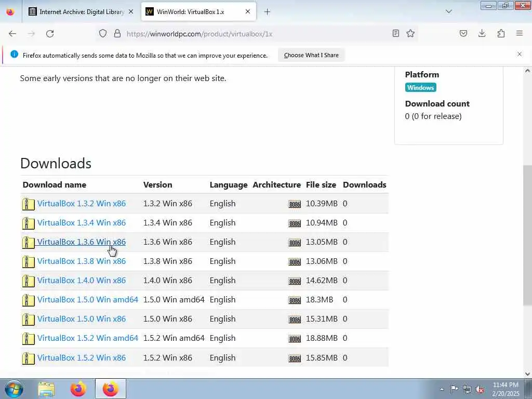Click the first Firefox taskbar icon
This screenshot has height=399, width=532.
[78, 389]
